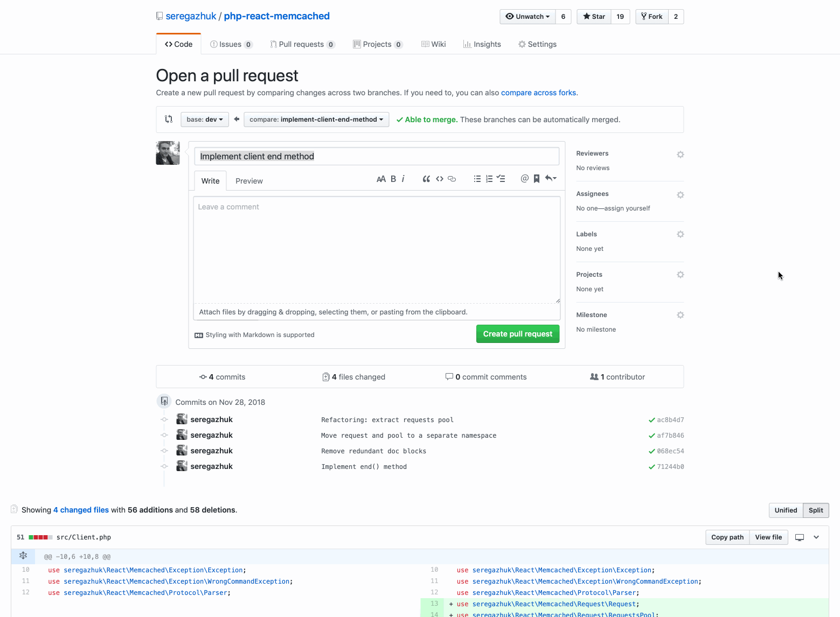Add a numbered list via toolbar icon
Image resolution: width=840 pixels, height=617 pixels.
489,179
